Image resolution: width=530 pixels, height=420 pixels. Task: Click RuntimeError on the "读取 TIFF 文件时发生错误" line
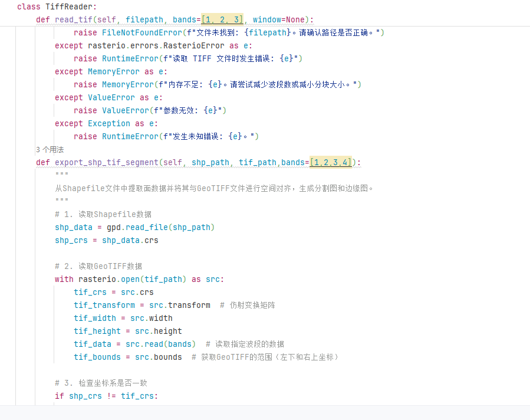(x=130, y=59)
